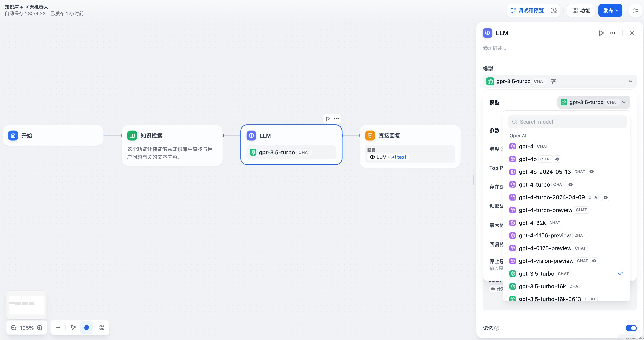Choose gpt-3.5-turbo-16k from the list
Image resolution: width=644 pixels, height=340 pixels.
[x=542, y=286]
